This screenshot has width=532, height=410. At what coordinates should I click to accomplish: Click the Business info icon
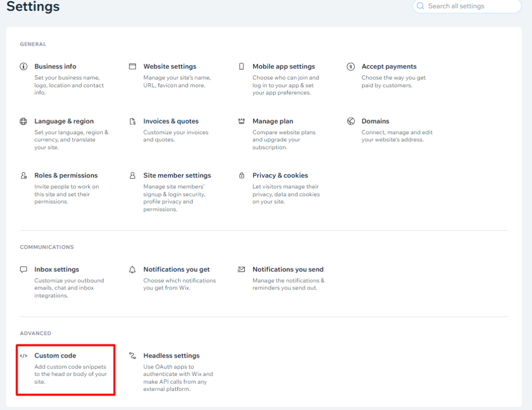click(x=23, y=67)
